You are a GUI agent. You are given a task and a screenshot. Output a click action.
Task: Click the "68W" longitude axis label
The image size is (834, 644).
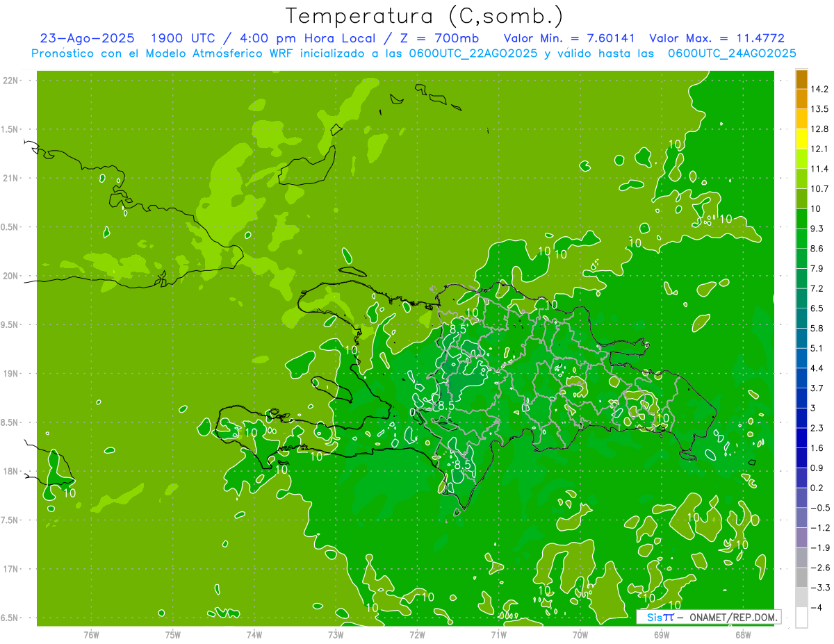(742, 634)
